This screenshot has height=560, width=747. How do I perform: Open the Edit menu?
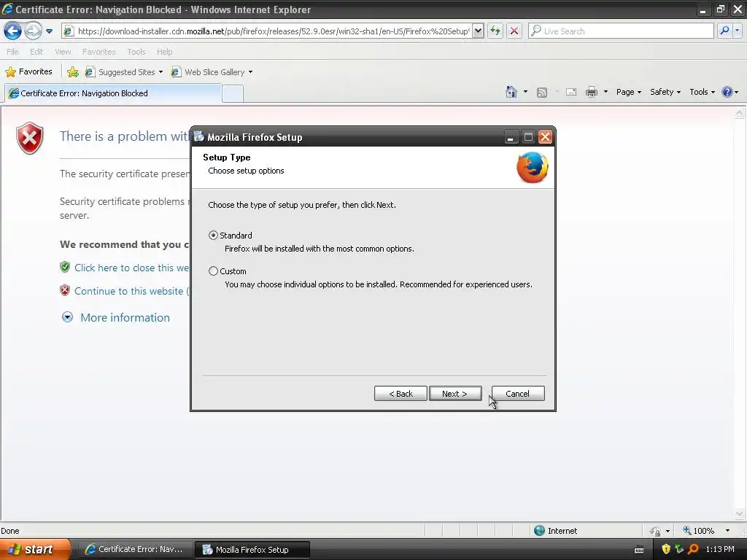[x=36, y=52]
